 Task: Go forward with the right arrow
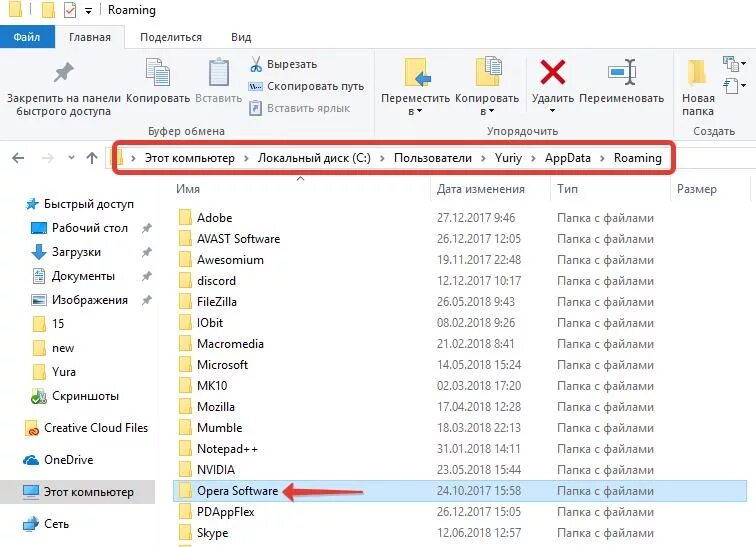[47, 158]
